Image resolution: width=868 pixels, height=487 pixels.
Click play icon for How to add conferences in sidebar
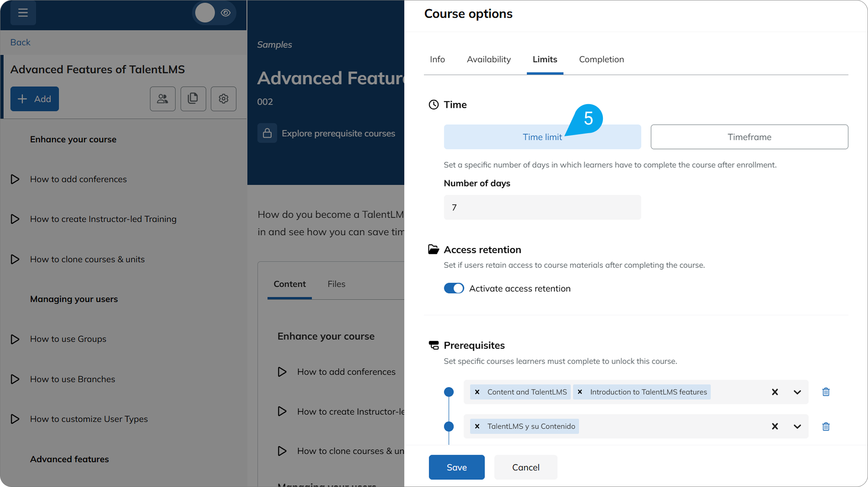[15, 179]
